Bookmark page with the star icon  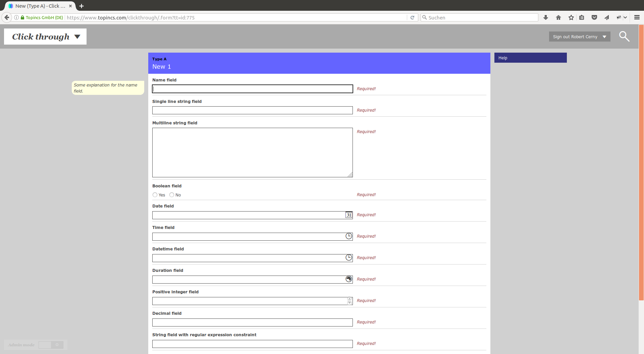(x=571, y=18)
